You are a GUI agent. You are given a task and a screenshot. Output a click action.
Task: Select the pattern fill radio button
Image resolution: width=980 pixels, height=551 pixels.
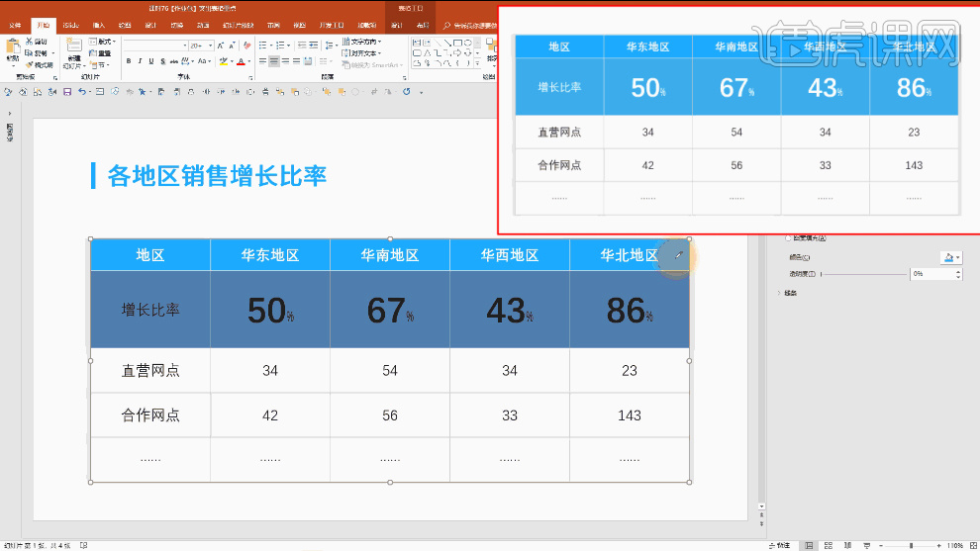(788, 238)
